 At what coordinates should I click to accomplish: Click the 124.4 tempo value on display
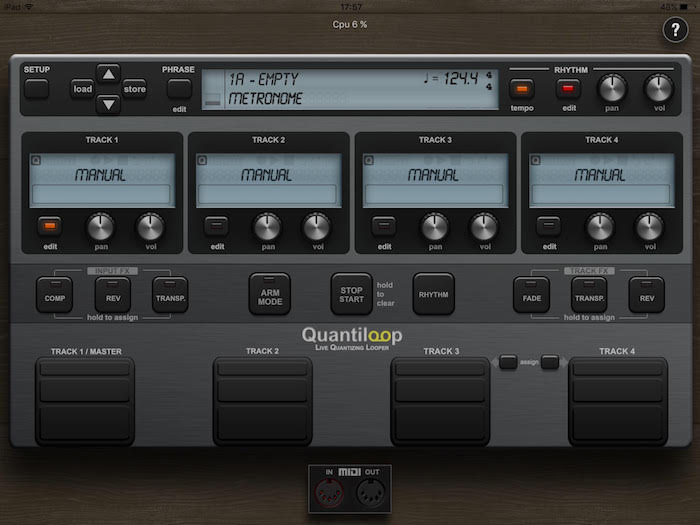(460, 79)
